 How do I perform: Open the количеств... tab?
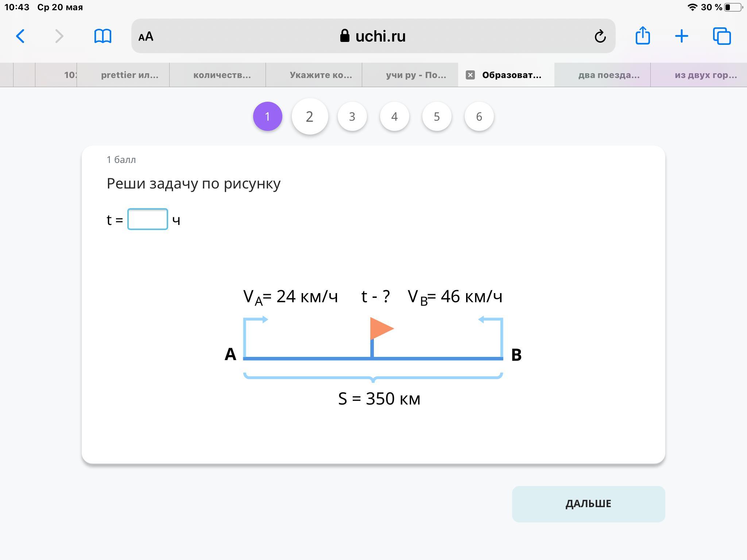222,75
